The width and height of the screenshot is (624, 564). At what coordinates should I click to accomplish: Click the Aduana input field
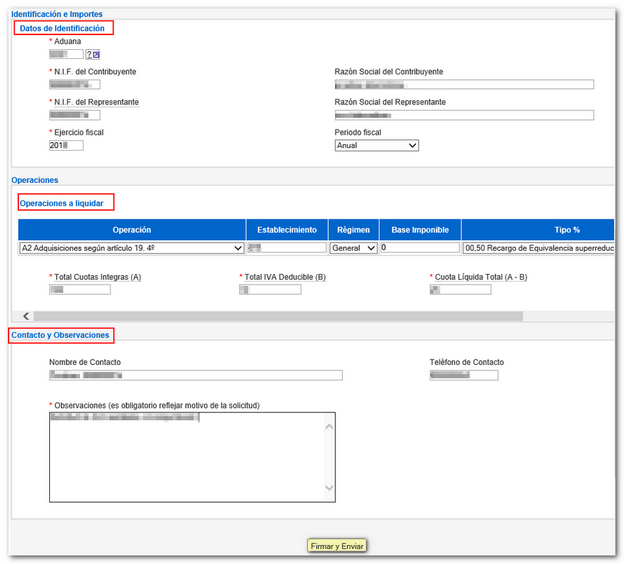tap(65, 55)
